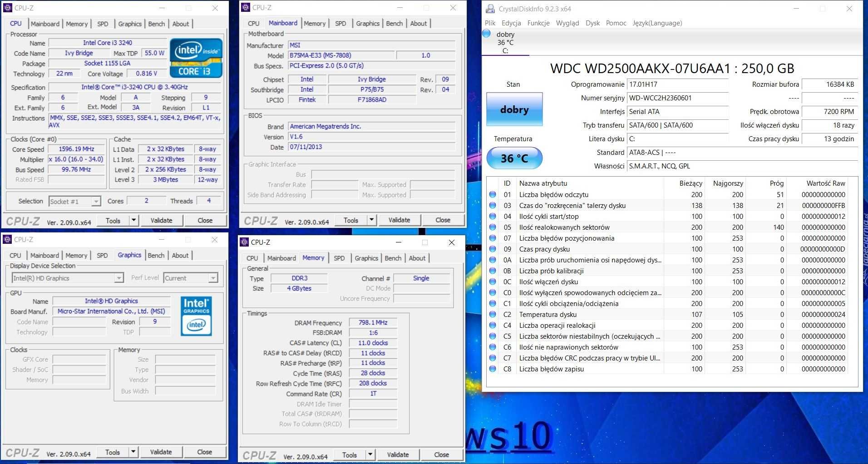Click status dot for attribute C2 Temperatura dysku
Viewport: 868px width, 464px height.
click(x=493, y=314)
